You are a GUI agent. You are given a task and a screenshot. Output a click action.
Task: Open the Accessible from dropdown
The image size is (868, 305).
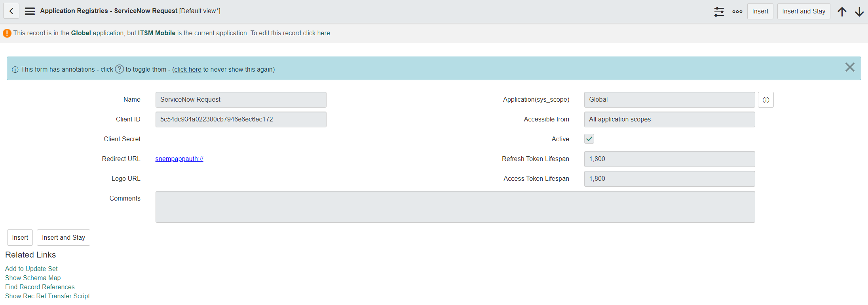click(669, 119)
